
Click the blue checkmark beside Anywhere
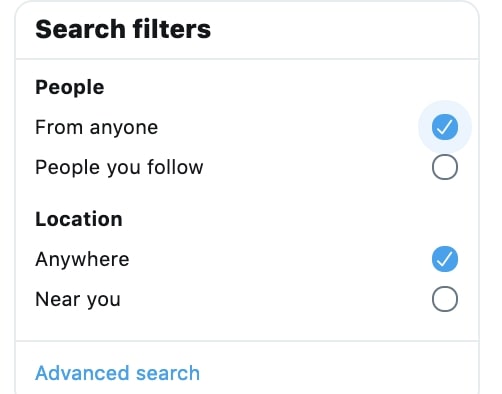[445, 259]
